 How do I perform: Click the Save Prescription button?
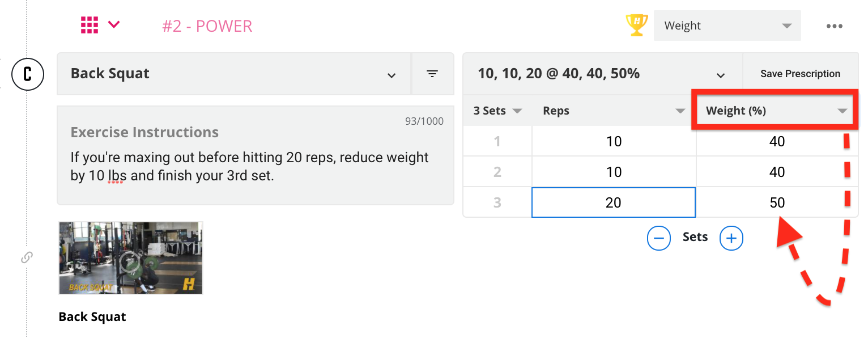(x=800, y=74)
